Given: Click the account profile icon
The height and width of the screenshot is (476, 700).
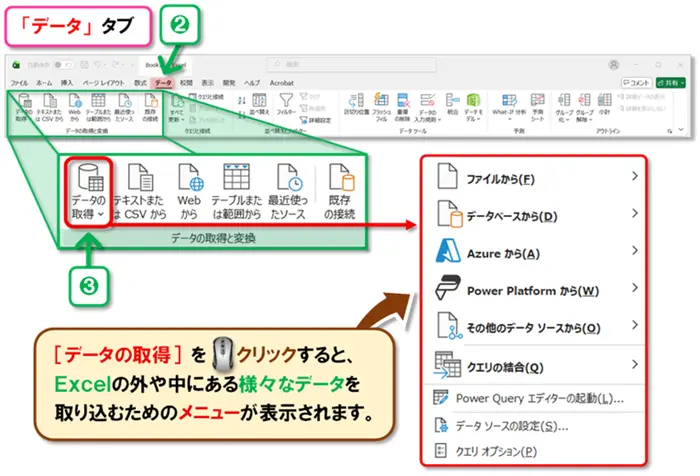Looking at the screenshot, I should tap(614, 65).
